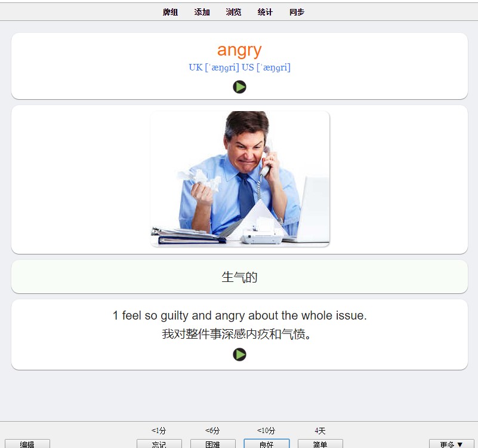Viewport: 478px width, 448px height.
Task: Open the 统计 statistics menu
Action: 265,12
